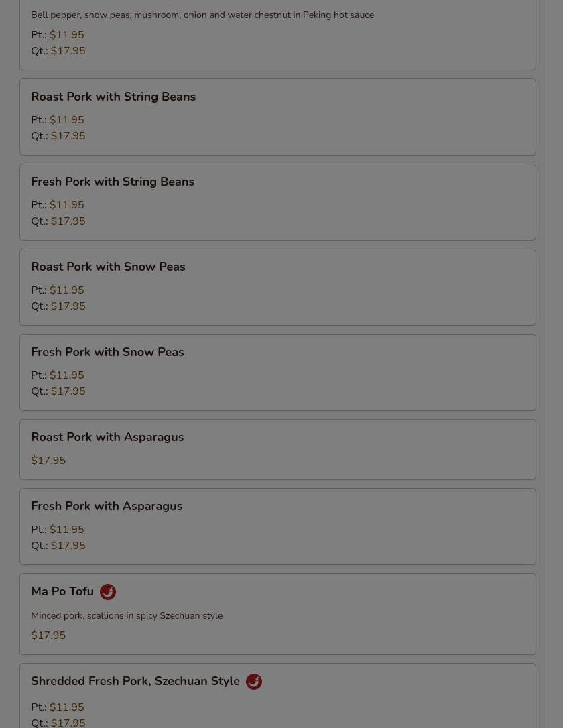Click the spicy pepper icon beside Ma Po Tofu
Viewport: 563px width, 728px height.
[x=108, y=592]
